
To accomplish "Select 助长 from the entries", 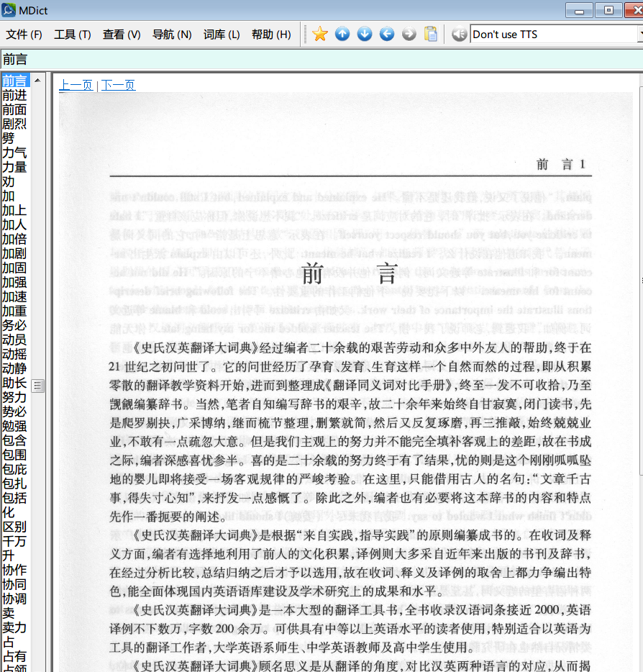I will tap(14, 382).
